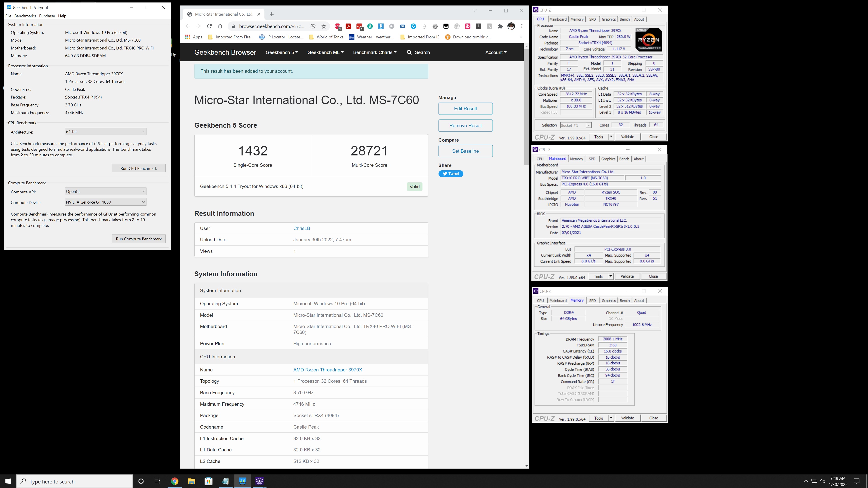The height and width of the screenshot is (488, 868).
Task: Open Chrome Extensions puzzle icon
Action: [500, 26]
